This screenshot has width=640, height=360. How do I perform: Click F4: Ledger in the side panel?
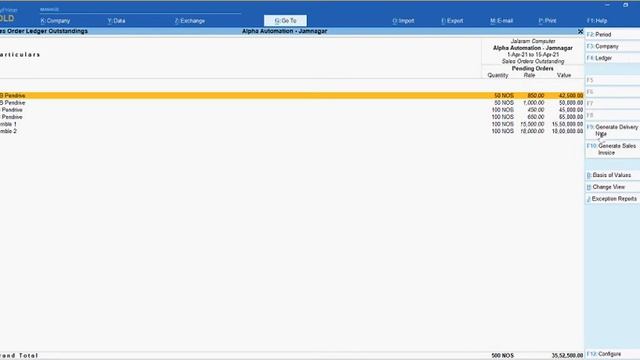(612, 58)
